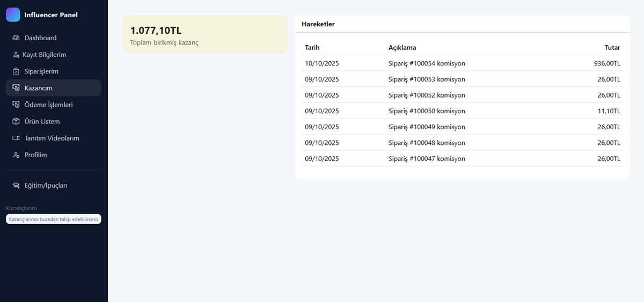
Task: Click the Ödeme İşlemleri wallet icon
Action: tap(16, 105)
